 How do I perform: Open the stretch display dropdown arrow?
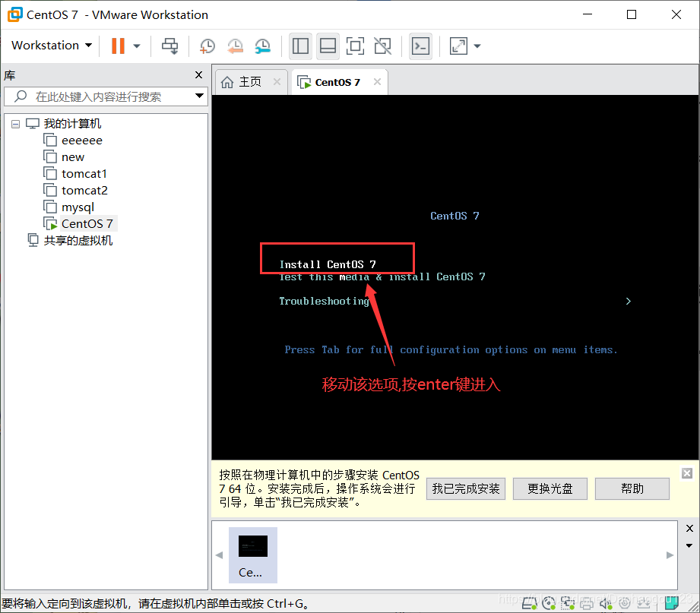pos(477,46)
